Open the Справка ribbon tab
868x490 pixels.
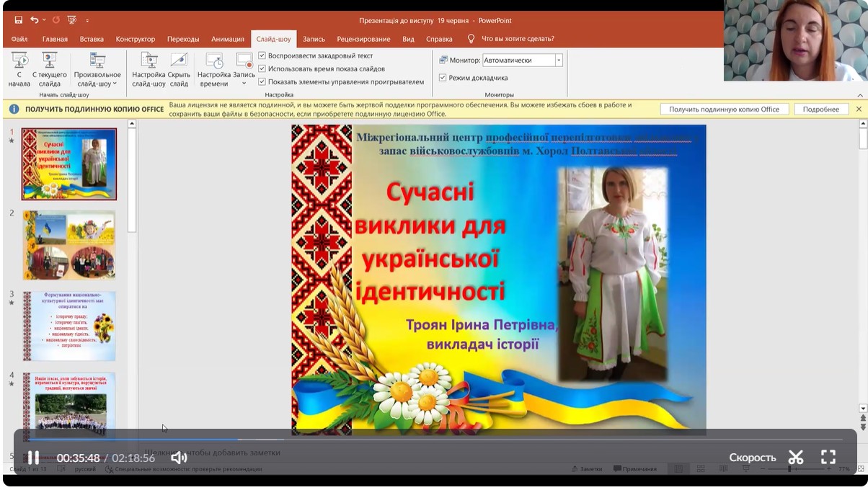[x=439, y=39]
